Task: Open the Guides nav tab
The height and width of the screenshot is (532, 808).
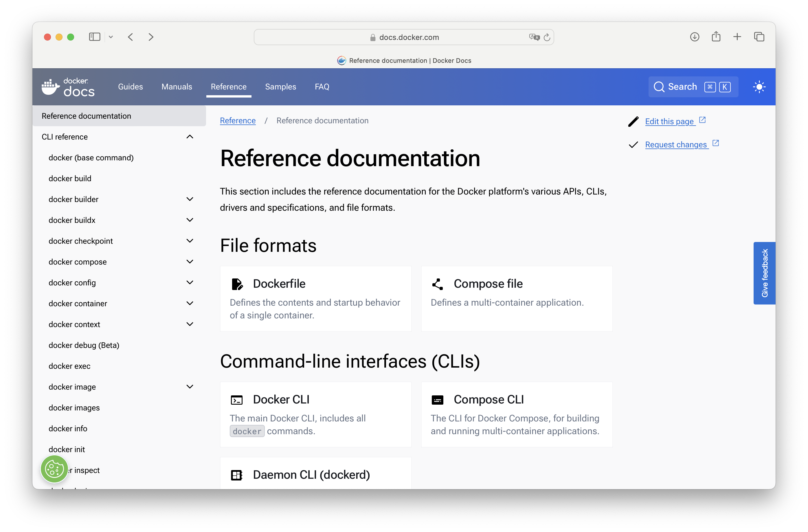Action: point(130,87)
